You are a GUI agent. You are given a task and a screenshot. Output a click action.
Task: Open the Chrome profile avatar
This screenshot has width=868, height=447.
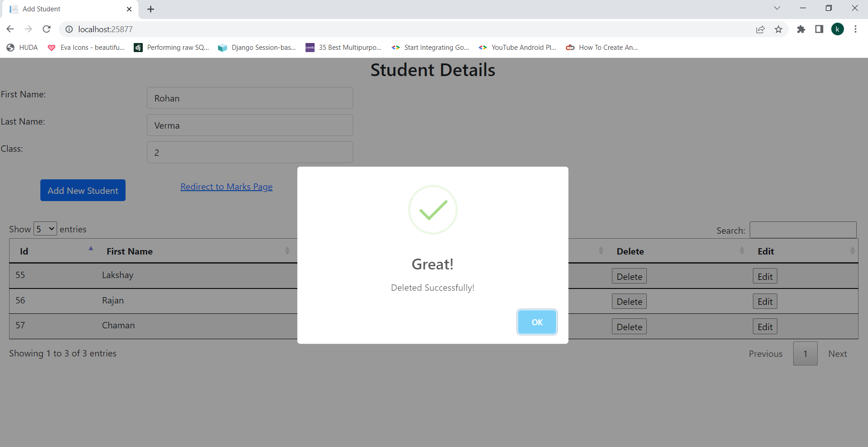pyautogui.click(x=838, y=29)
